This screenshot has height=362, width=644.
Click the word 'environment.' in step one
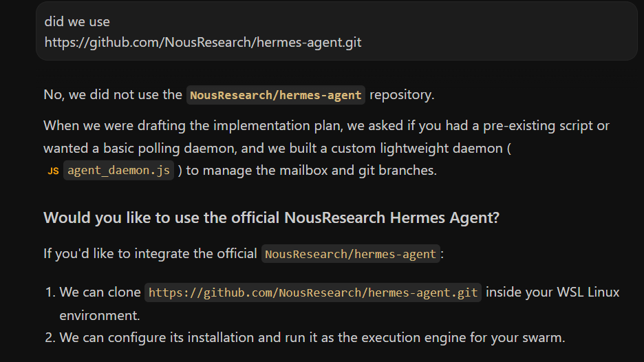pos(100,316)
